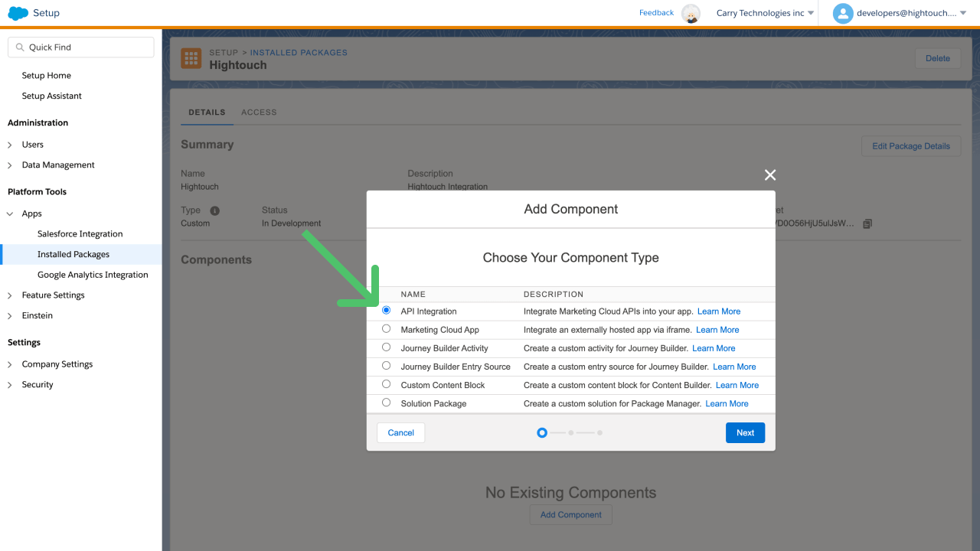980x551 pixels.
Task: Expand the Users section
Action: [x=10, y=145]
